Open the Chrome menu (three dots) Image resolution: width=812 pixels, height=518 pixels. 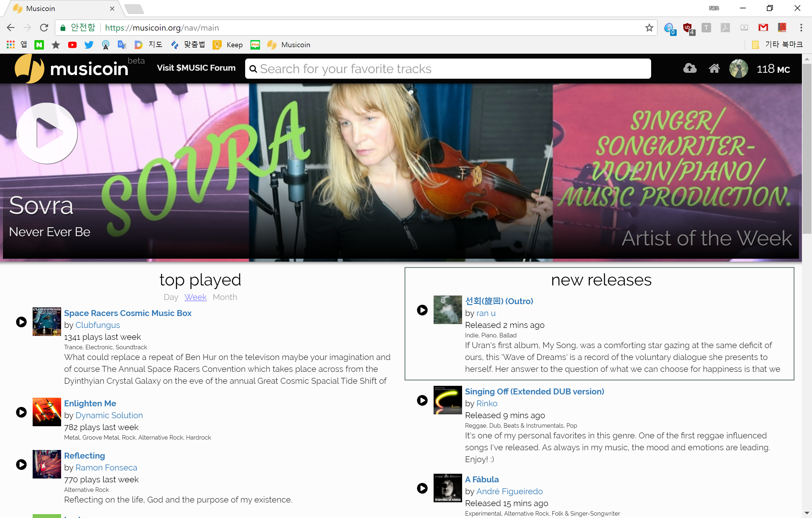tap(801, 28)
